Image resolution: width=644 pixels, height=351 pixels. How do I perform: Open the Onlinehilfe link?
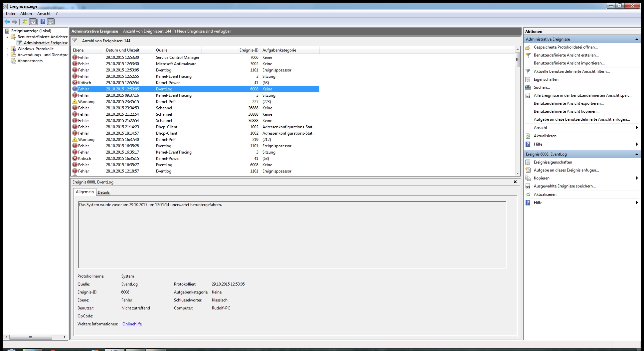point(132,324)
